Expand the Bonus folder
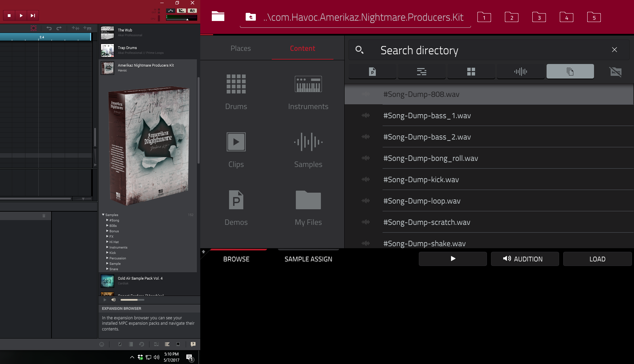 pos(107,231)
